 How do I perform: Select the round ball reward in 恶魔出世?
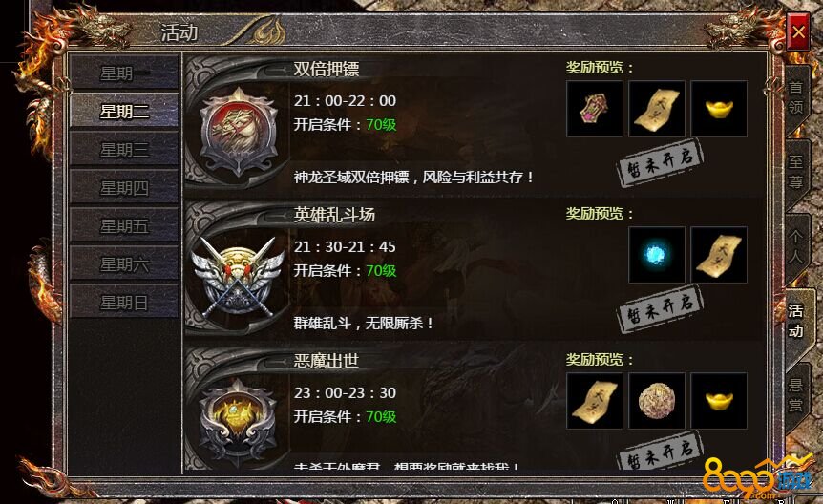tap(657, 401)
